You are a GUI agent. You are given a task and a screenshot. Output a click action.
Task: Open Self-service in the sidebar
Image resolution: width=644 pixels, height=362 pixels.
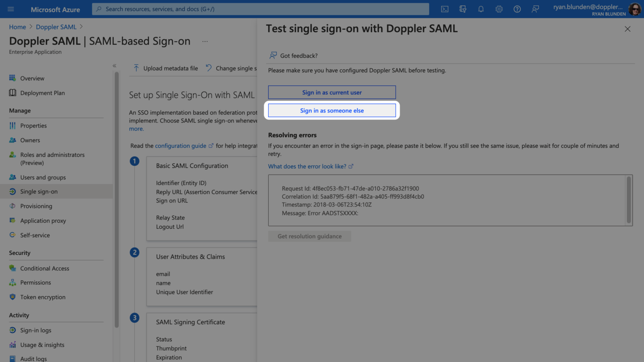tap(35, 235)
